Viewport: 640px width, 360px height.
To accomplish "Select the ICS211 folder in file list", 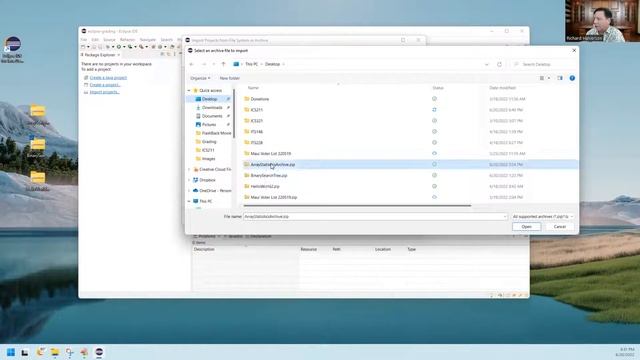I will point(256,110).
